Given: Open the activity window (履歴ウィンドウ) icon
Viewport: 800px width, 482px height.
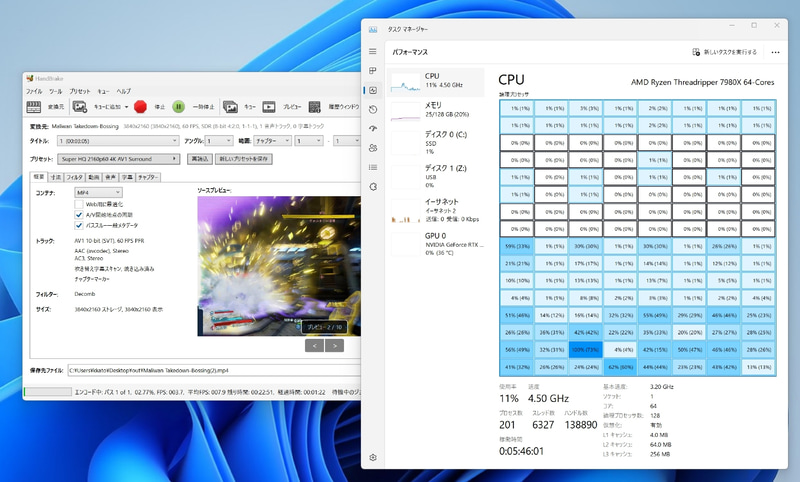Looking at the screenshot, I should (315, 107).
